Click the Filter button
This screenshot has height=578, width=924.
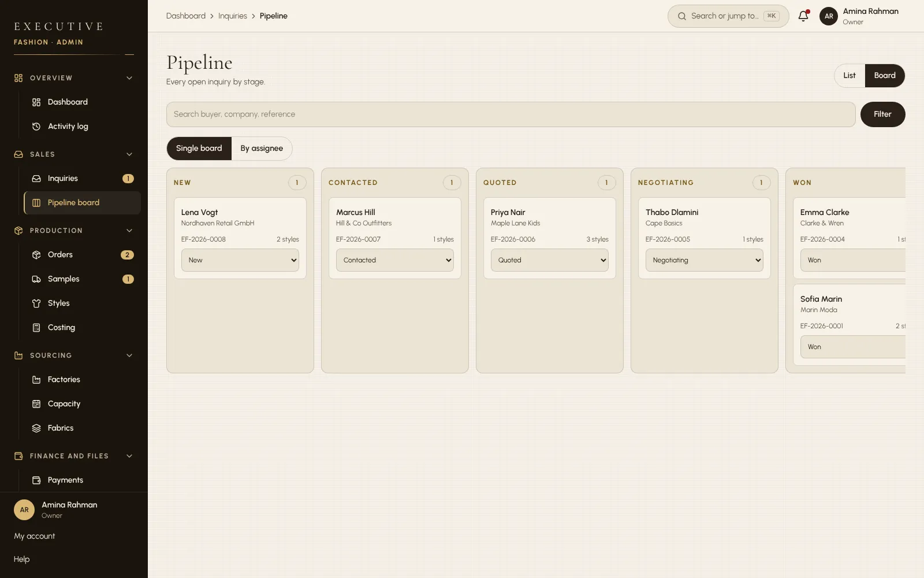click(x=882, y=114)
